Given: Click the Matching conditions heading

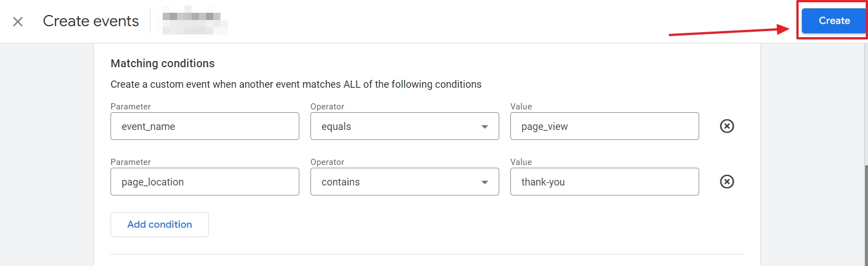Looking at the screenshot, I should click(x=163, y=63).
